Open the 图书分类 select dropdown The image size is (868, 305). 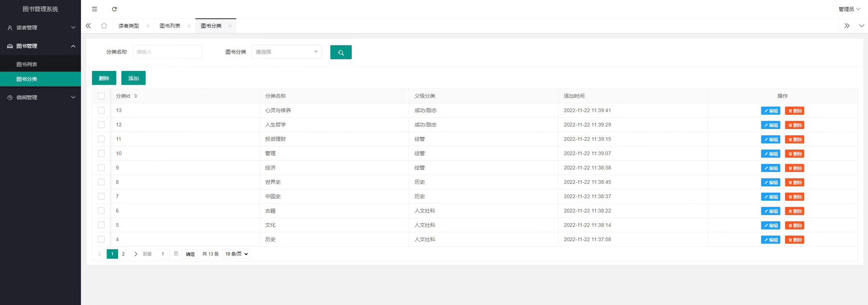coord(286,52)
